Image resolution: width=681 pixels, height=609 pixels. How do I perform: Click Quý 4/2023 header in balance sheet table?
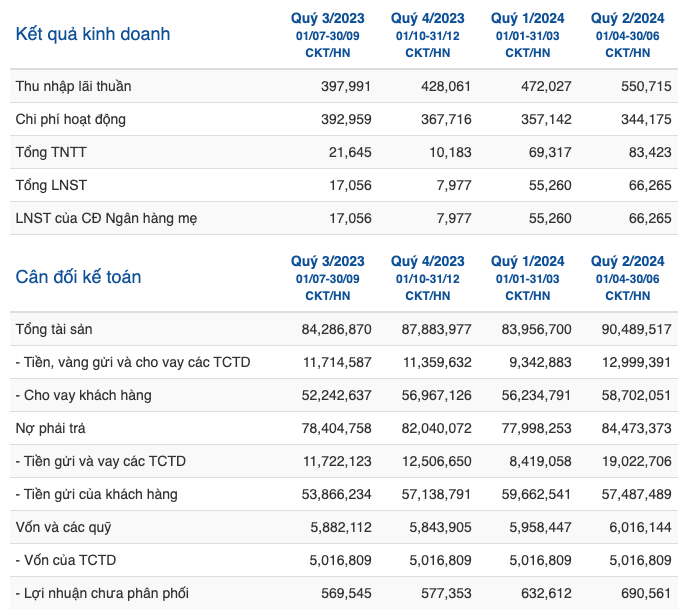(x=427, y=278)
